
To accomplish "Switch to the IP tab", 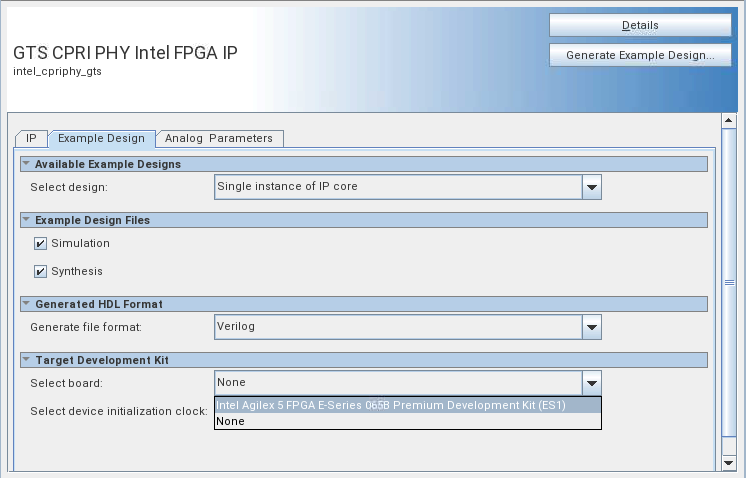I will (x=32, y=138).
